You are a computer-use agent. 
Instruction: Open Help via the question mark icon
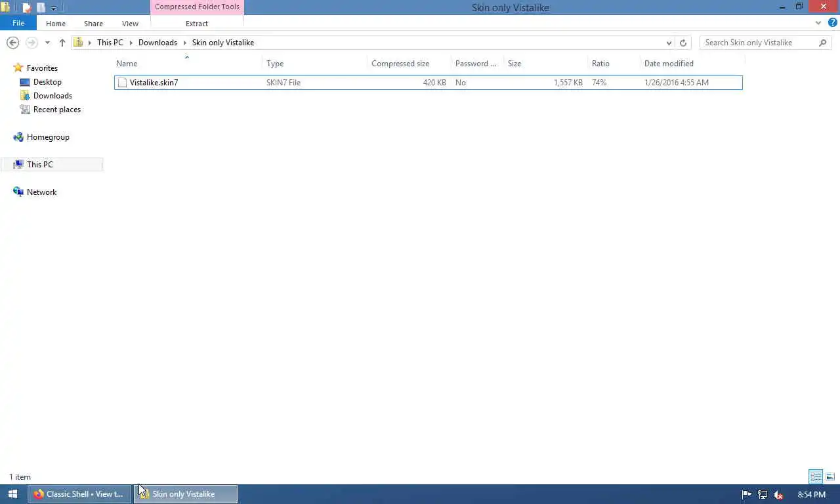[x=832, y=23]
